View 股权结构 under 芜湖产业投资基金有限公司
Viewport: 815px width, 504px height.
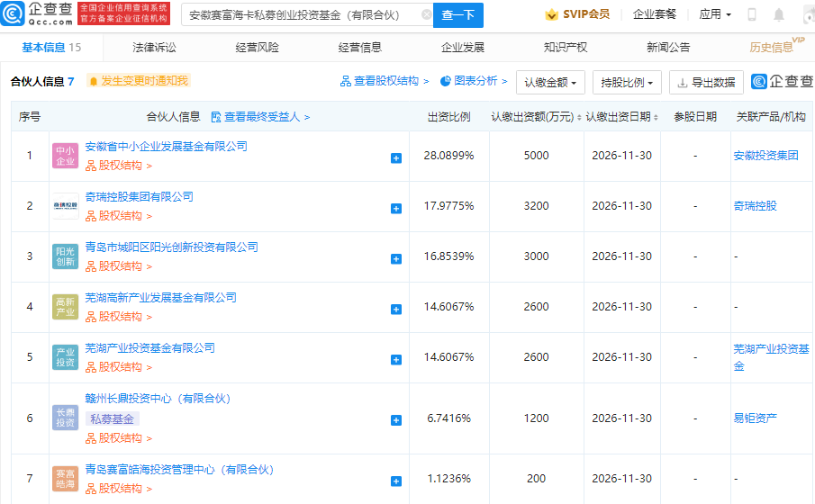119,367
